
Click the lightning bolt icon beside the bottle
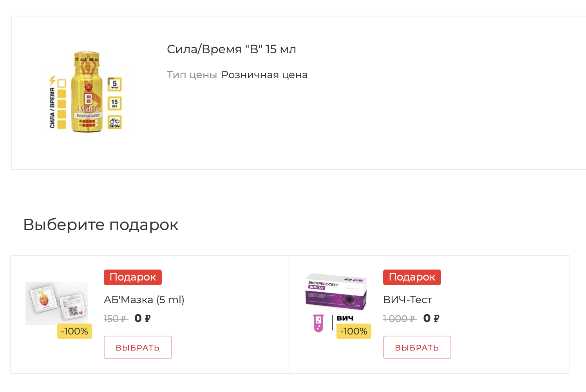point(52,81)
